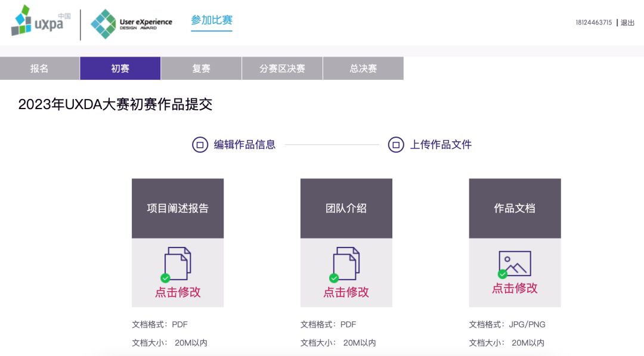Open the 分赛区决赛 tab
The height and width of the screenshot is (356, 644).
282,68
